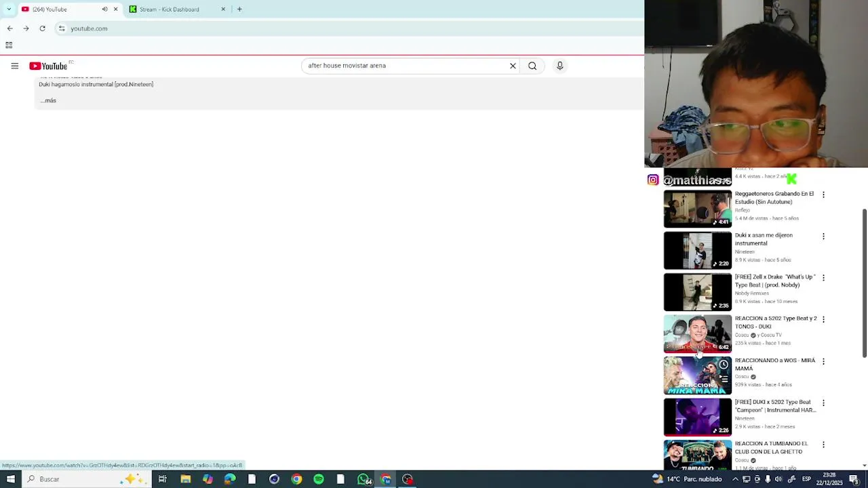This screenshot has height=488, width=868.
Task: Open Nobdy Remixes channel name
Action: [752, 293]
